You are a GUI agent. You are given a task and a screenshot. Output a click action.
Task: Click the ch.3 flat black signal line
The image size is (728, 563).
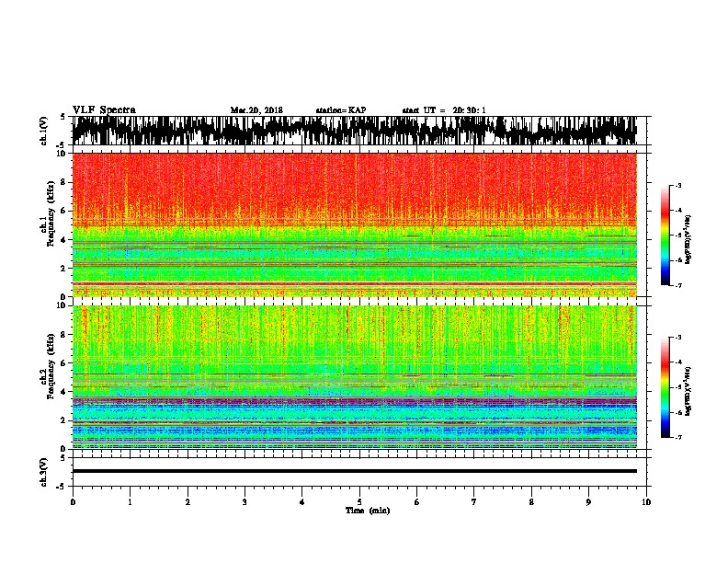354,471
